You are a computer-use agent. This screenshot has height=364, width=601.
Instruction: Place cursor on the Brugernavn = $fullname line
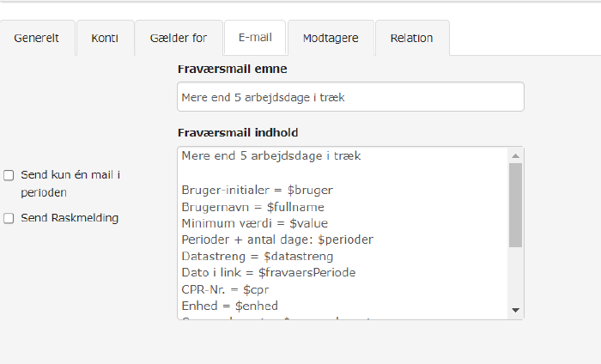tap(252, 207)
